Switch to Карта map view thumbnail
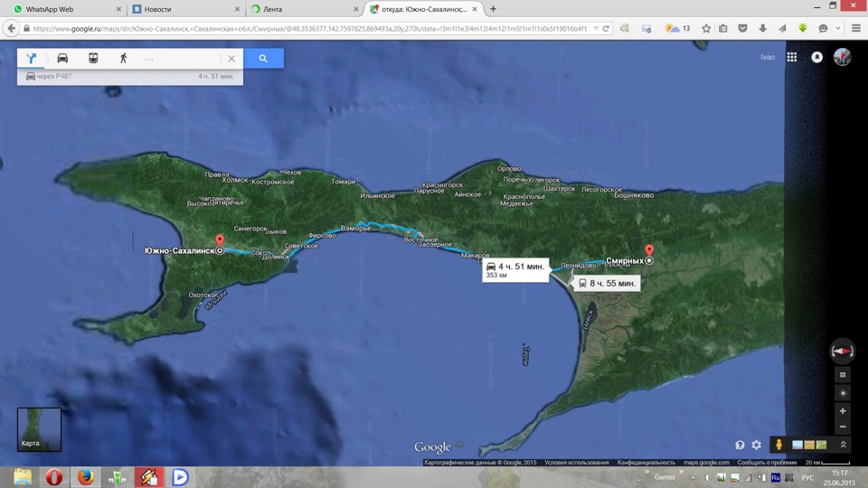 click(x=39, y=429)
